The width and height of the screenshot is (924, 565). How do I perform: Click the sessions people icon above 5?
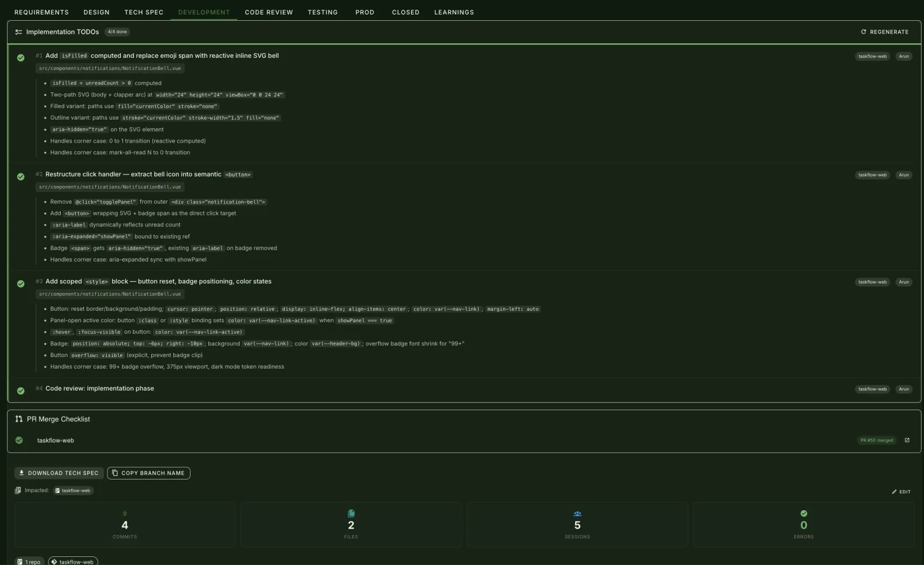coord(577,514)
